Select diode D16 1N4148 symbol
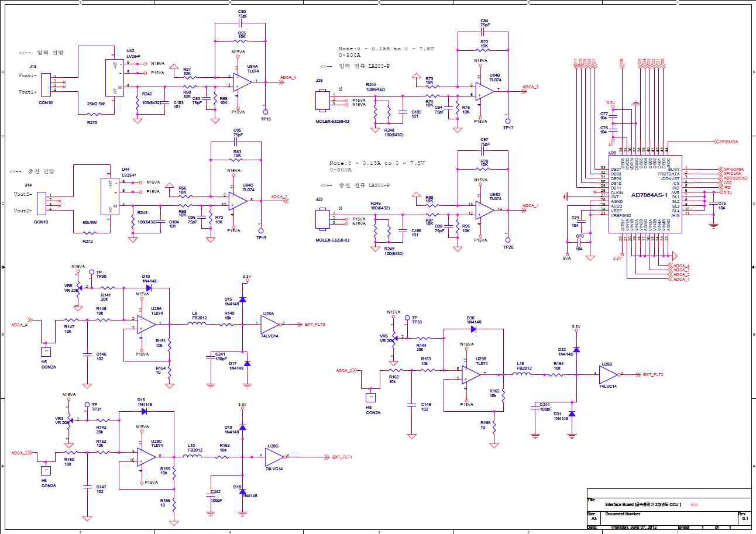The width and height of the screenshot is (756, 534). pyautogui.click(x=144, y=411)
